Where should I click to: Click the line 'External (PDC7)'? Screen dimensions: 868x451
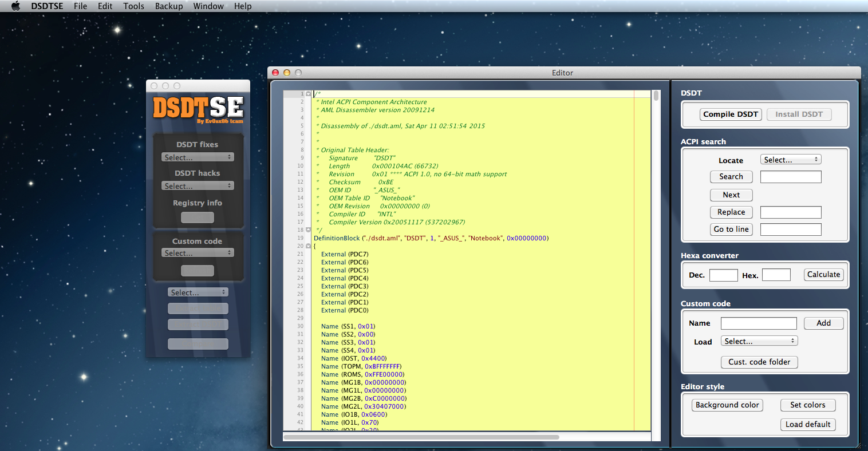tap(345, 254)
